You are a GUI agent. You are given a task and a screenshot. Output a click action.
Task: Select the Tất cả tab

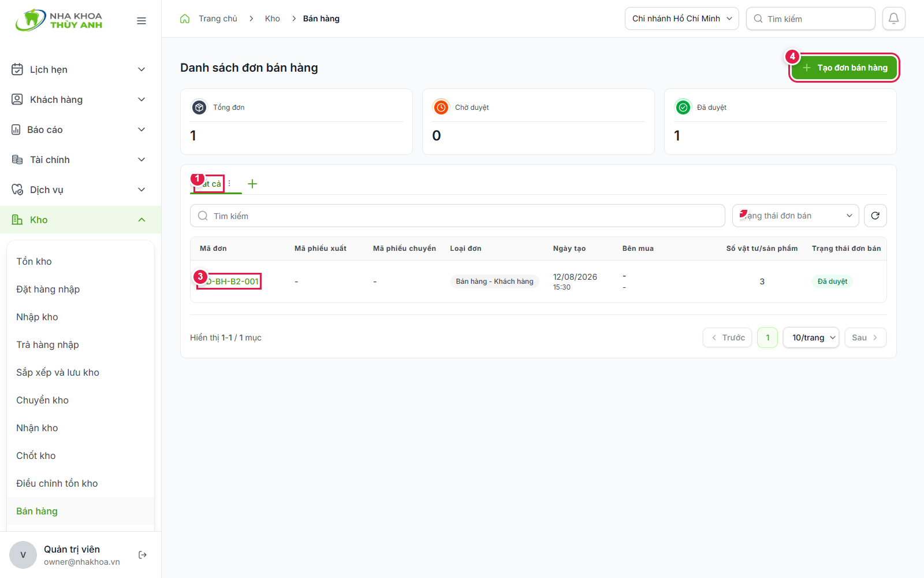208,184
